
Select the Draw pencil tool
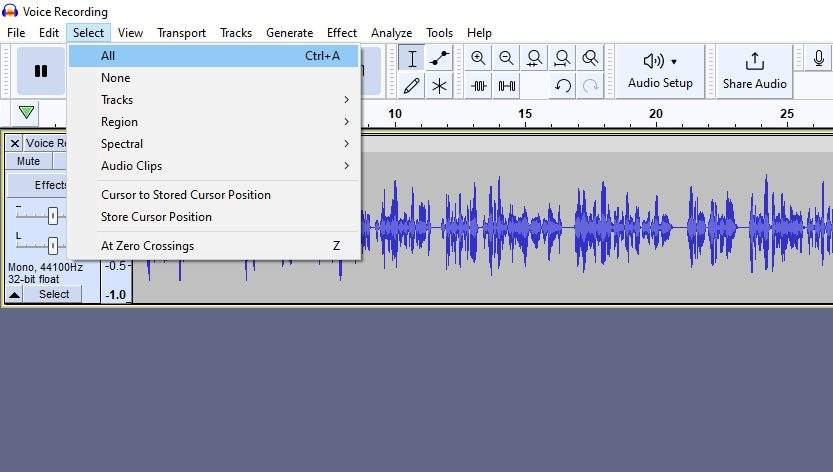click(x=412, y=86)
